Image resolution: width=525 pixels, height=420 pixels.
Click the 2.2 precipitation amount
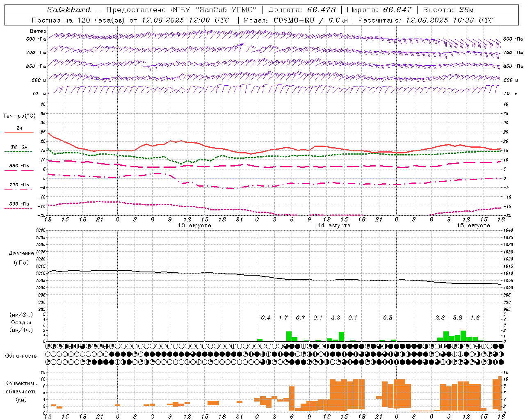tap(336, 317)
